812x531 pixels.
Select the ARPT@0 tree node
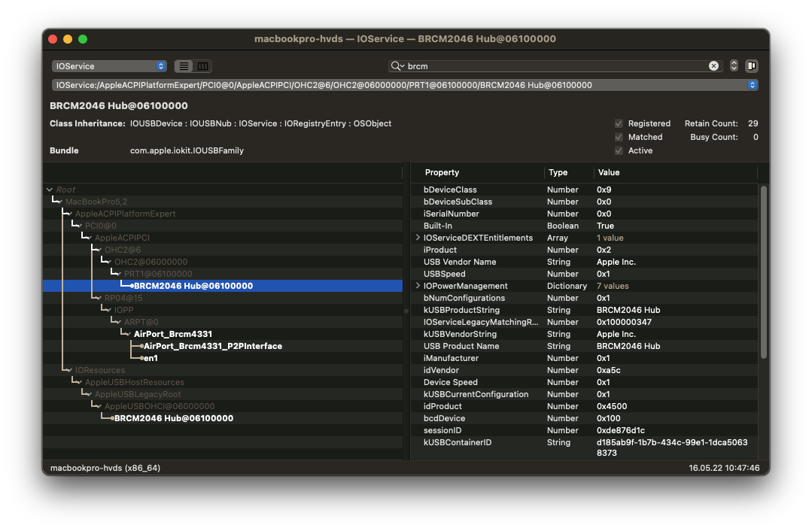pyautogui.click(x=141, y=322)
